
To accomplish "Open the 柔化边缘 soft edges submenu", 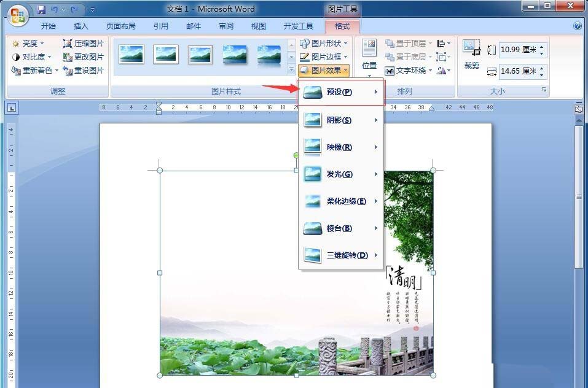I will (341, 201).
